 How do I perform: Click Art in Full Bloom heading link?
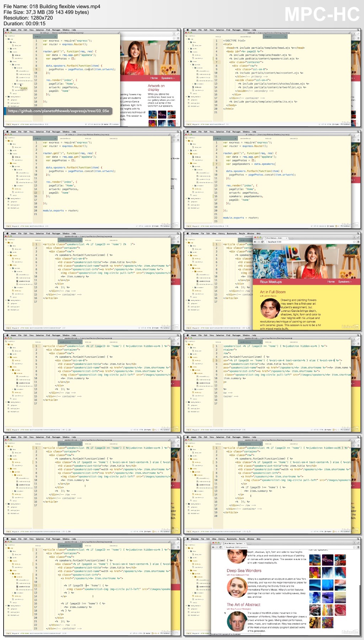(x=273, y=292)
